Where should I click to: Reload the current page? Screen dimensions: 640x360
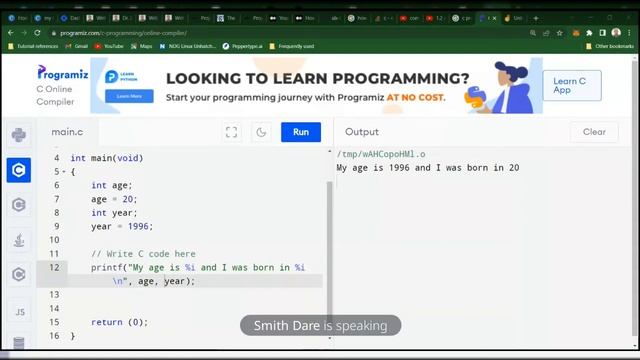[37, 33]
